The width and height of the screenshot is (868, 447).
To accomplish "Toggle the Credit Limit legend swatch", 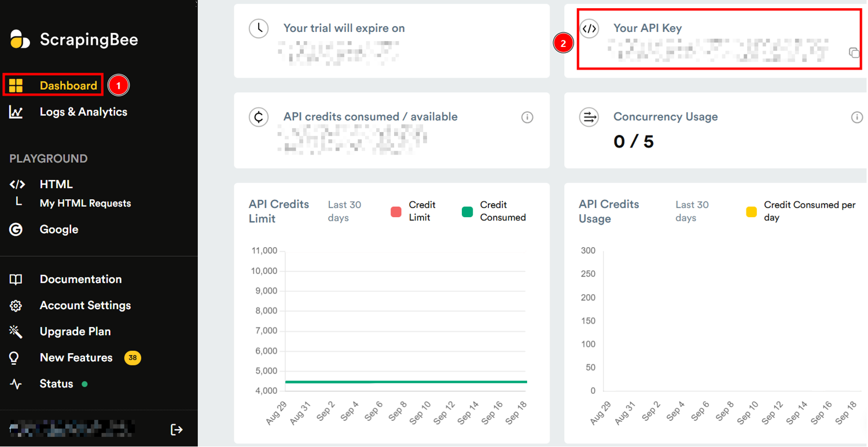I will [396, 212].
